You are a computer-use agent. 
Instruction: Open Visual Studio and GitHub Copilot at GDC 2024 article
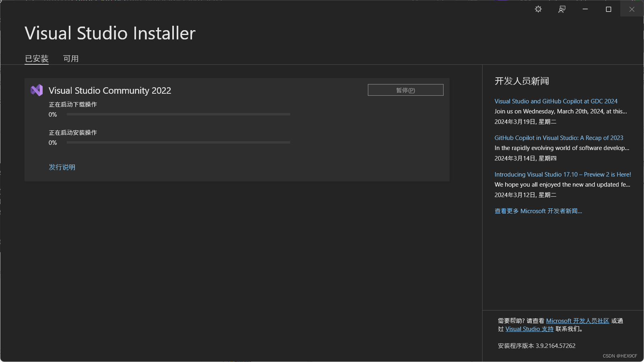[556, 101]
